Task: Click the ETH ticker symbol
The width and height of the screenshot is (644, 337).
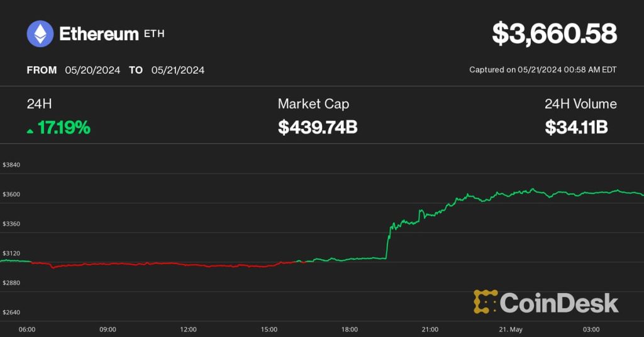Action: point(155,34)
